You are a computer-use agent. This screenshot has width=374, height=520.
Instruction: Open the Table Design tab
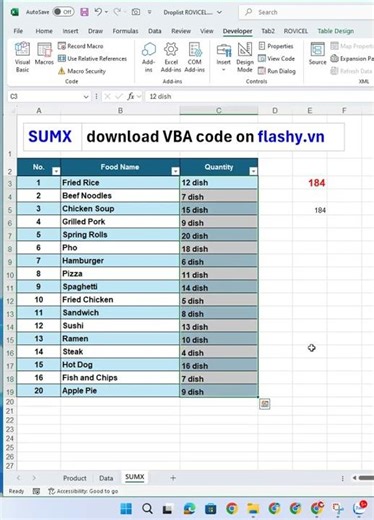point(336,31)
